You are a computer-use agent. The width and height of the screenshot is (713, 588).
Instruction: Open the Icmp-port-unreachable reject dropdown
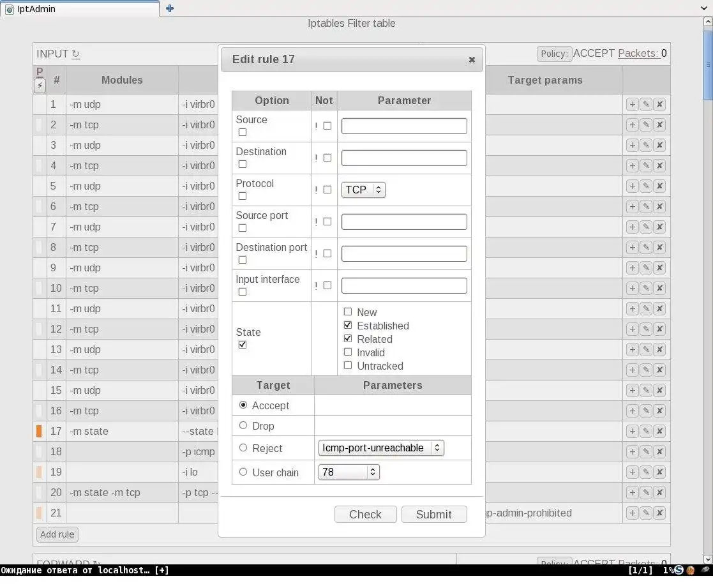tap(381, 448)
